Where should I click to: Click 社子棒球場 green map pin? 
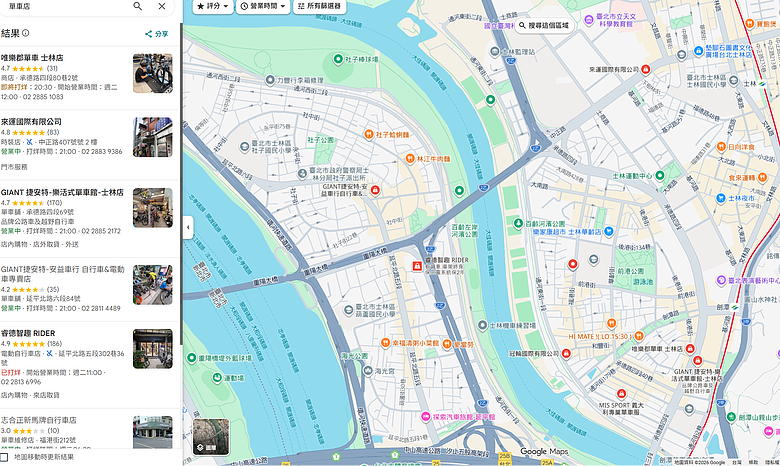coord(338,59)
